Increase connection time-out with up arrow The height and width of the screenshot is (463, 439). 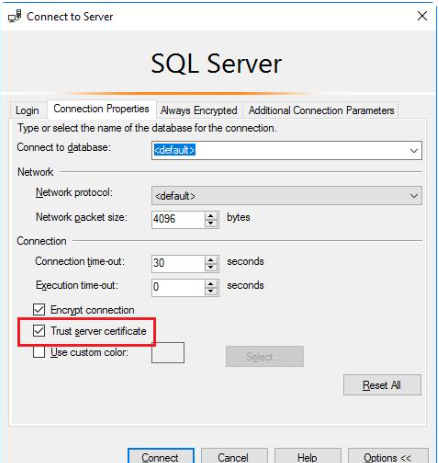coord(211,260)
